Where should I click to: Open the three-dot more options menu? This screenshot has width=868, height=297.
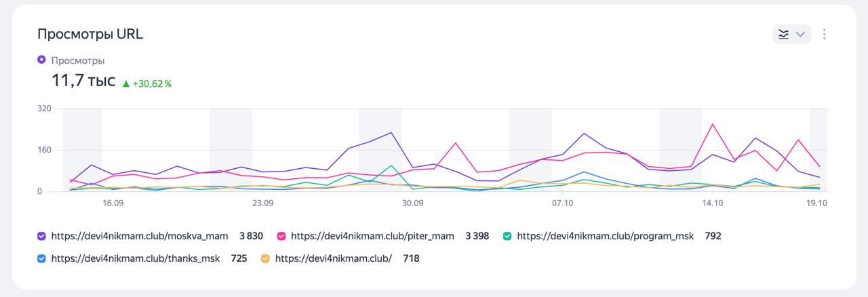point(825,34)
